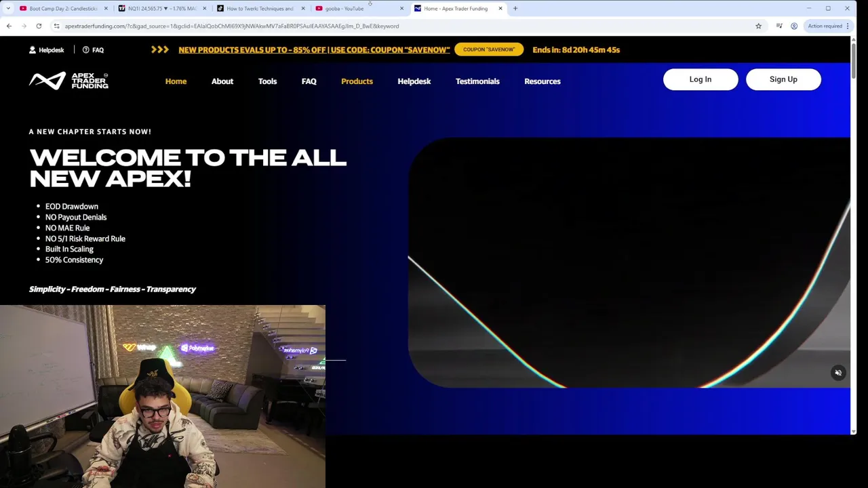Click the Action required button
The width and height of the screenshot is (868, 488).
(825, 26)
